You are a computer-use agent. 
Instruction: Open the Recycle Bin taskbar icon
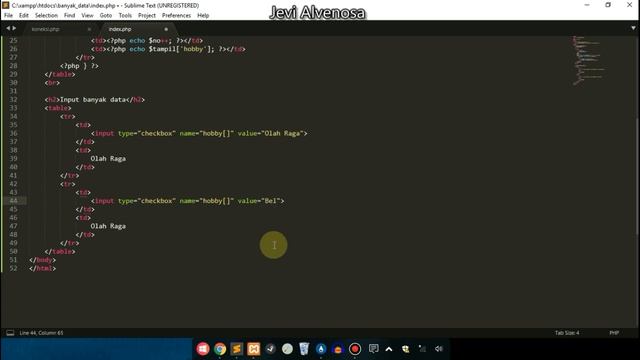pyautogui.click(x=304, y=349)
